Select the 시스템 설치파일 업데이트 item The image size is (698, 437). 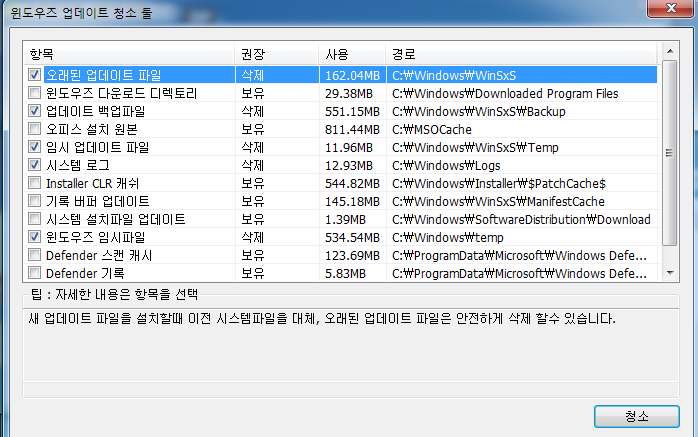(116, 219)
